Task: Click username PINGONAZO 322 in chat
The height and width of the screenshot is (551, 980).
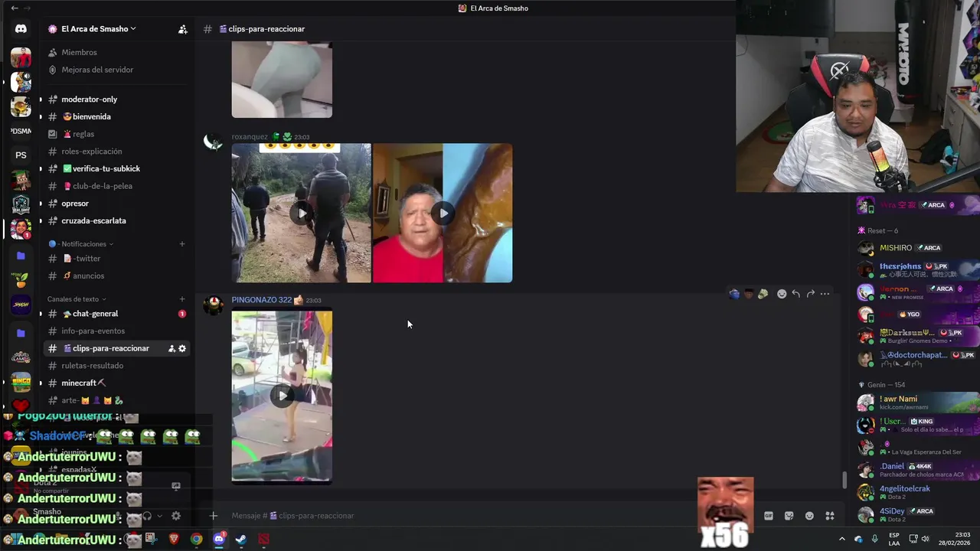Action: click(x=262, y=300)
